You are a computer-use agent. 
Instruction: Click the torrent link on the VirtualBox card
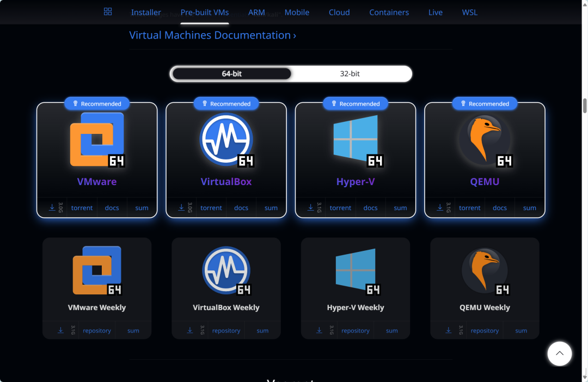click(x=211, y=207)
